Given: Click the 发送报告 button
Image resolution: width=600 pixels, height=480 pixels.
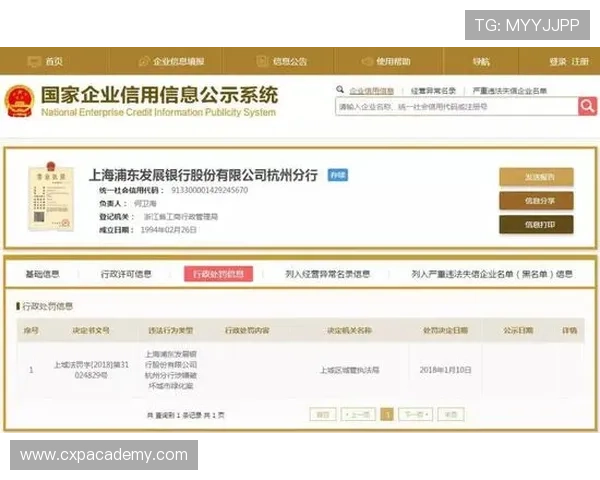Looking at the screenshot, I should [x=536, y=177].
